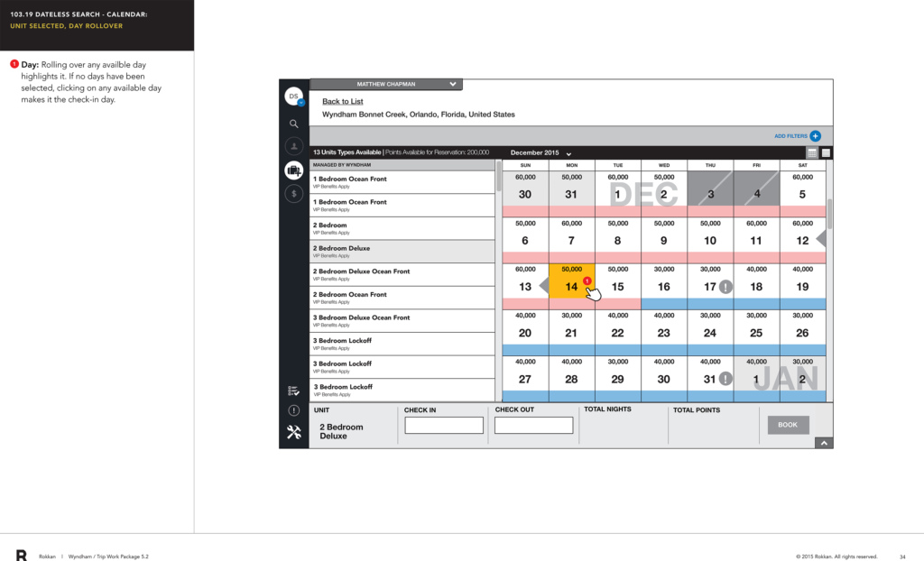Click the alert icon on day 31
Image resolution: width=924 pixels, height=561 pixels.
[725, 379]
